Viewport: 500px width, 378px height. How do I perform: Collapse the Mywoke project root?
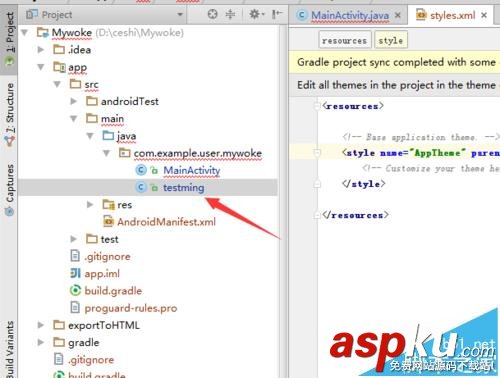pyautogui.click(x=24, y=33)
